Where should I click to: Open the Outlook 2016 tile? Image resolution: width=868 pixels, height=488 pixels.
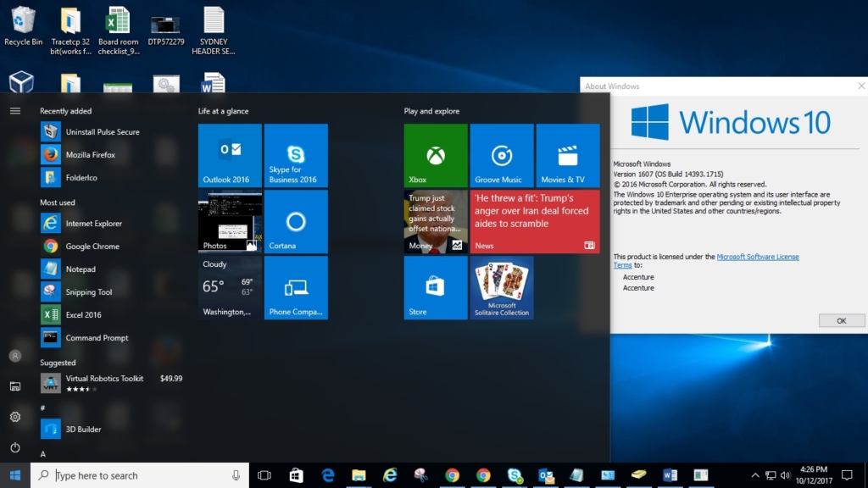point(229,155)
